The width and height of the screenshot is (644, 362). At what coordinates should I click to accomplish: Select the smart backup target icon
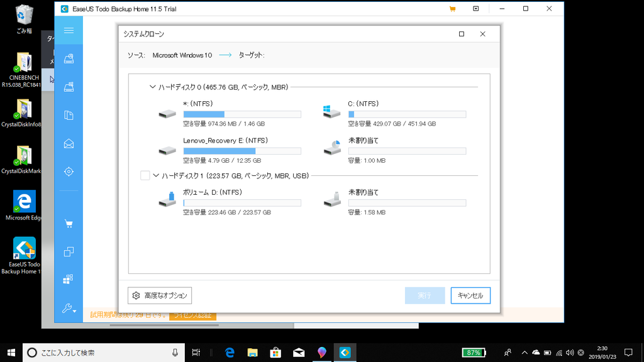pos(69,171)
